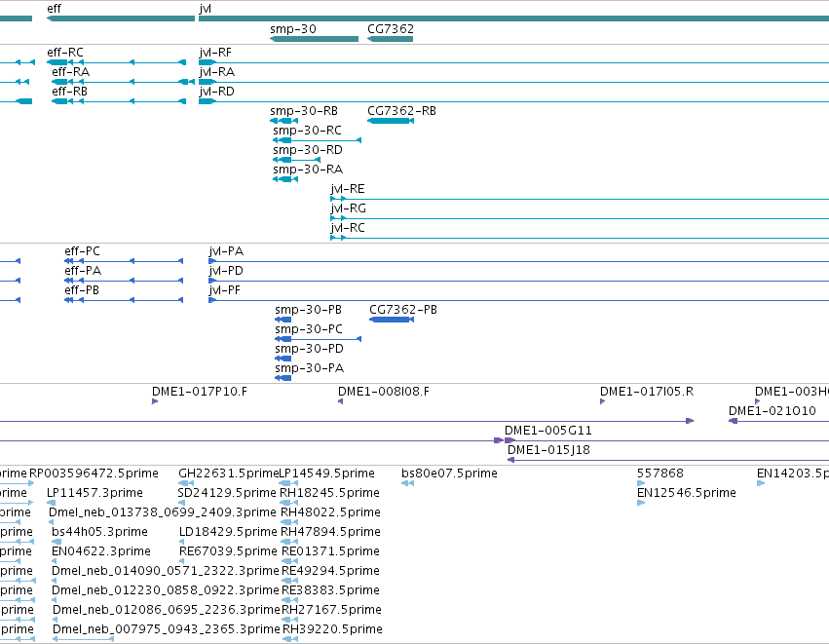Image resolution: width=829 pixels, height=644 pixels.
Task: Click the DME1-017P10.F clone end label
Action: 200,392
